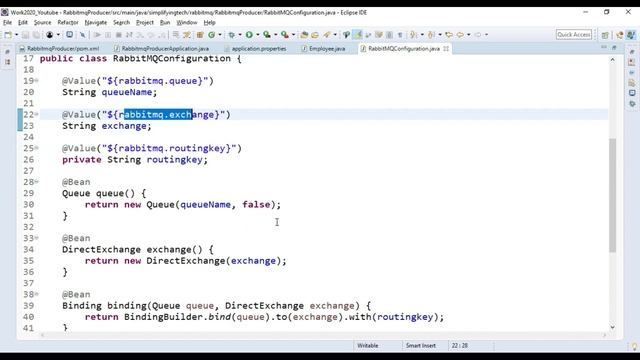Open the Debug configurations dropdown arrow
Viewport: 640px width, 360px height.
pos(240,35)
